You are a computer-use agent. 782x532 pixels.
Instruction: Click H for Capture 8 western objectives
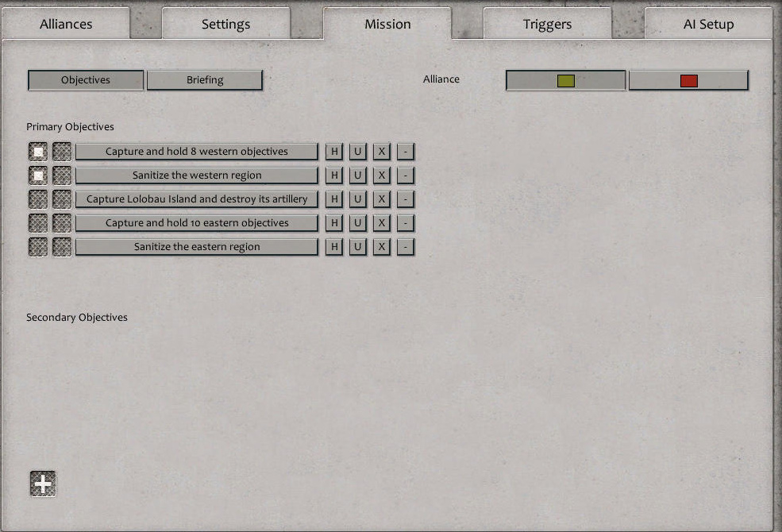pyautogui.click(x=334, y=152)
